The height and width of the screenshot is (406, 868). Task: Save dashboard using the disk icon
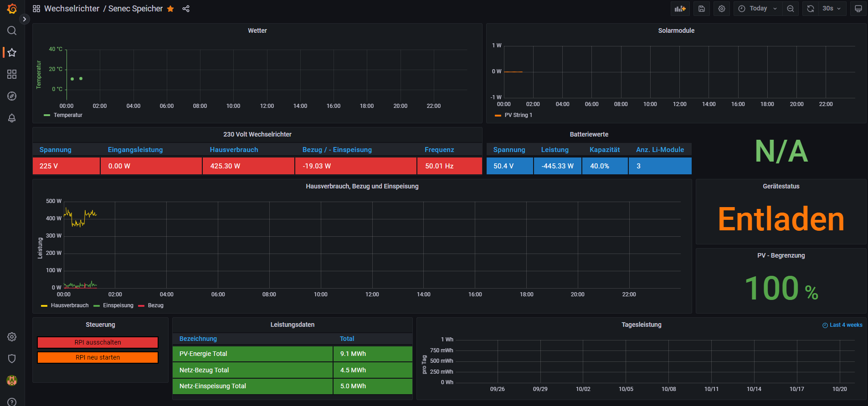(702, 9)
